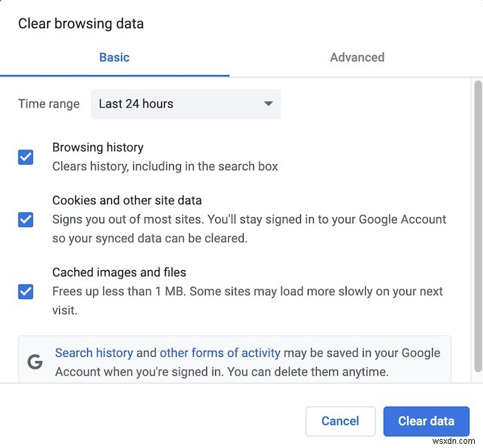Click the 'Clears history' description text

point(165,166)
